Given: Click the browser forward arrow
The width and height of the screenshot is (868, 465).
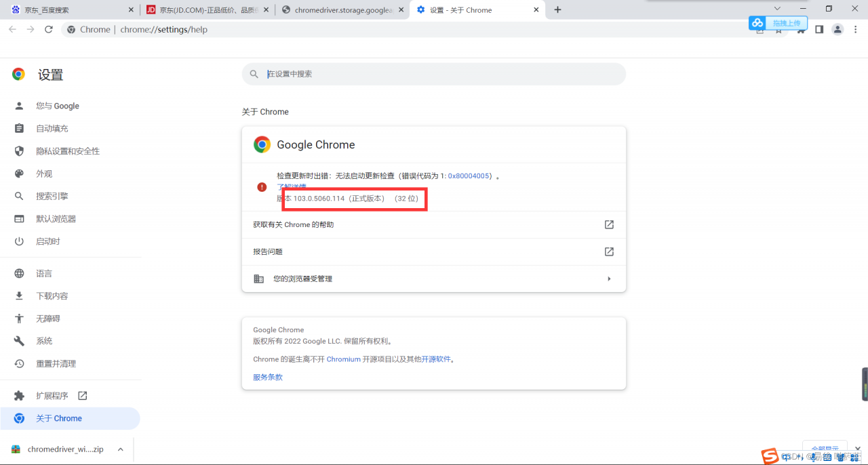Looking at the screenshot, I should pos(31,29).
